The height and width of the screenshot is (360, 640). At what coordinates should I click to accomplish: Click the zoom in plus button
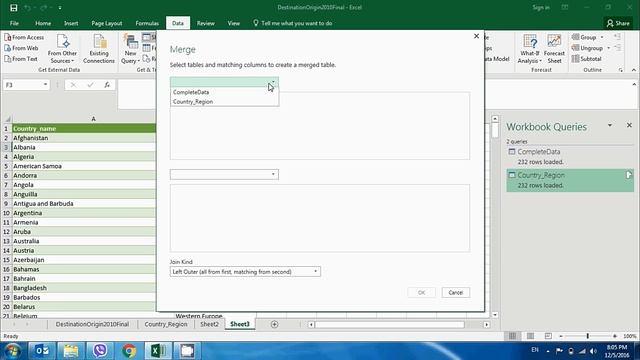click(615, 336)
